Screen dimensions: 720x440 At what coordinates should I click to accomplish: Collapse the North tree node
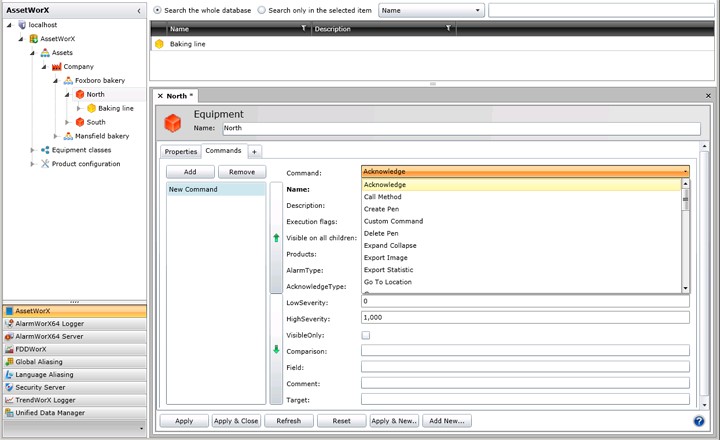(x=67, y=95)
